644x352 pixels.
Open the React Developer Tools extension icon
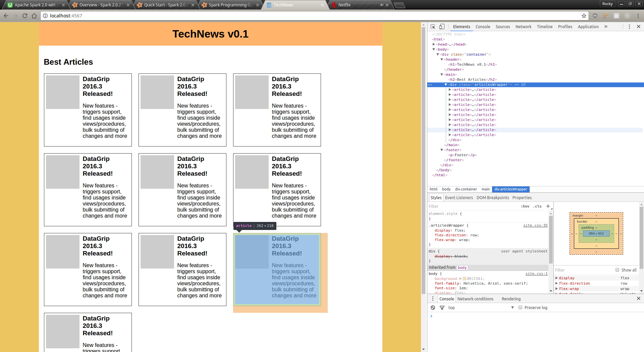pyautogui.click(x=616, y=16)
